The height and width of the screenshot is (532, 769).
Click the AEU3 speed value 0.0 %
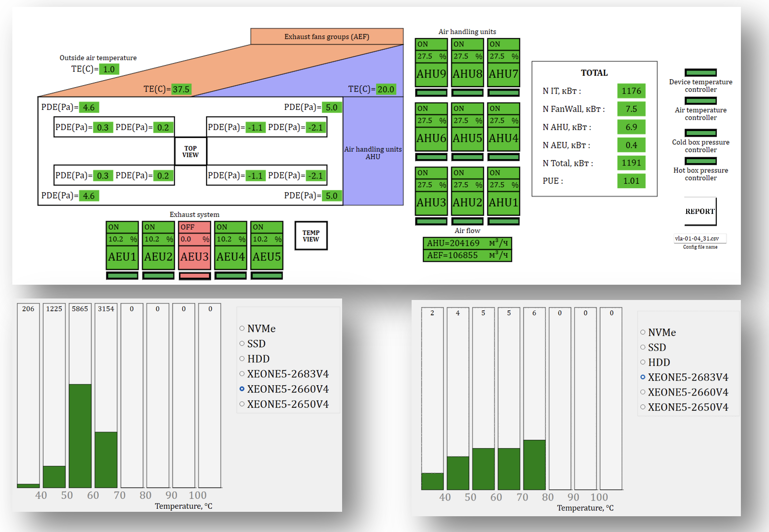195,239
